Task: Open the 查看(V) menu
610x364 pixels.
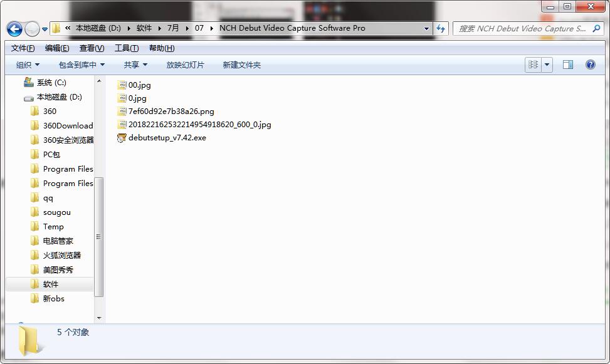Action: (92, 48)
